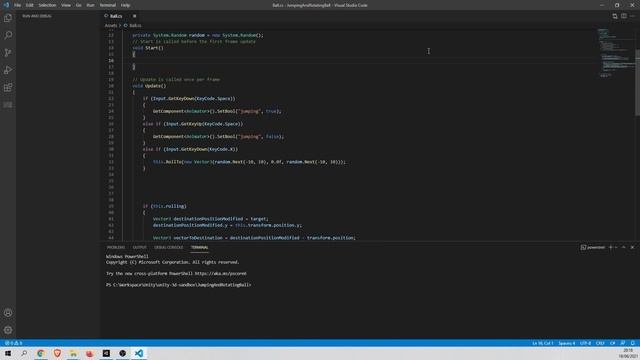Click the errors and warnings status indicator
This screenshot has width=640, height=360.
pyautogui.click(x=13, y=343)
